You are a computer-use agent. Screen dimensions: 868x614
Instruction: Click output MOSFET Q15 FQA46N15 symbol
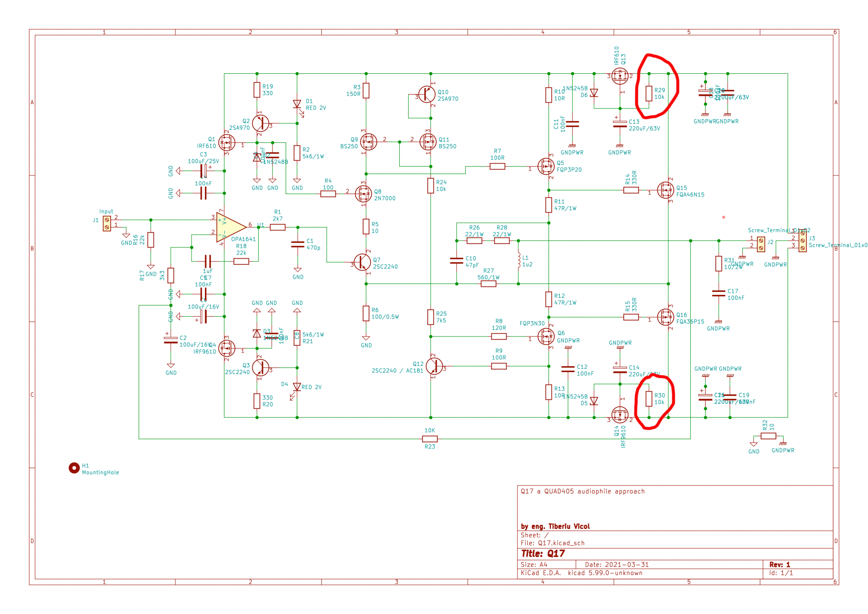[665, 190]
